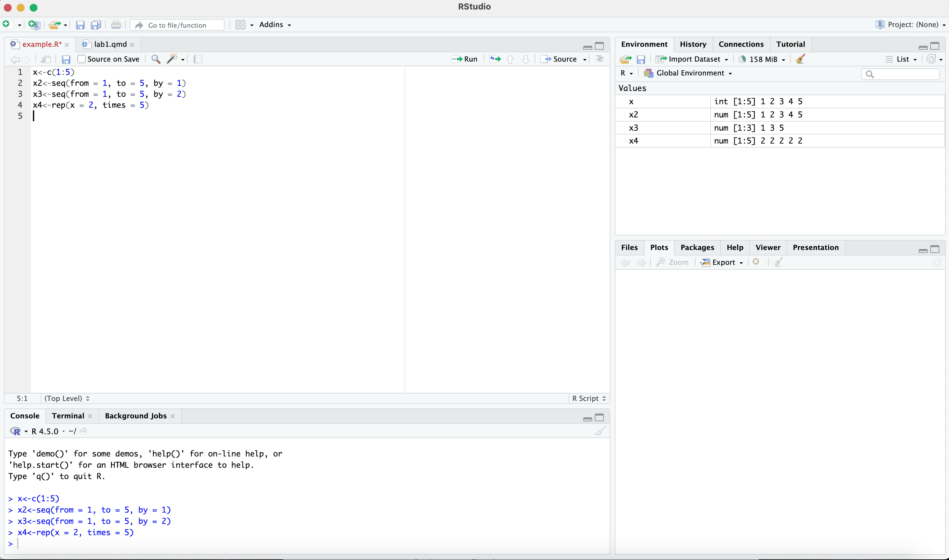
Task: Clear the environment objects using the broom icon
Action: [x=800, y=59]
